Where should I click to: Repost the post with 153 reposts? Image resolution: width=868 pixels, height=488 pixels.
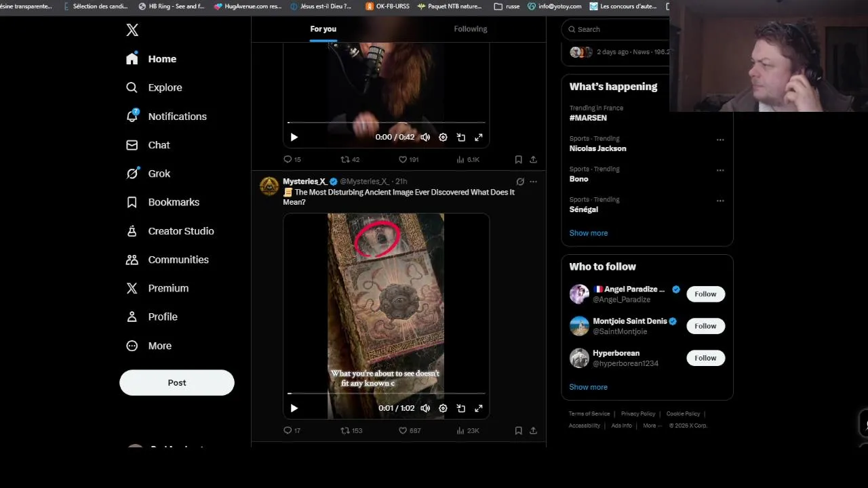[351, 430]
